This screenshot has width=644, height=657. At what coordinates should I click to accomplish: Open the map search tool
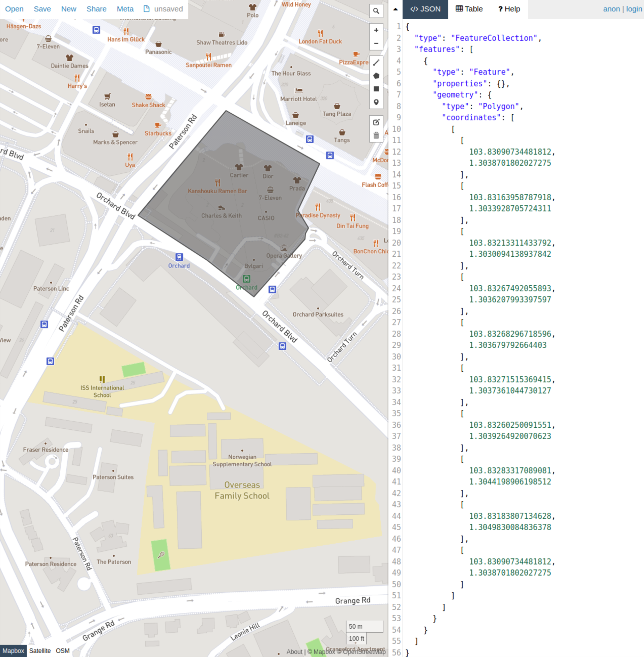click(x=376, y=11)
